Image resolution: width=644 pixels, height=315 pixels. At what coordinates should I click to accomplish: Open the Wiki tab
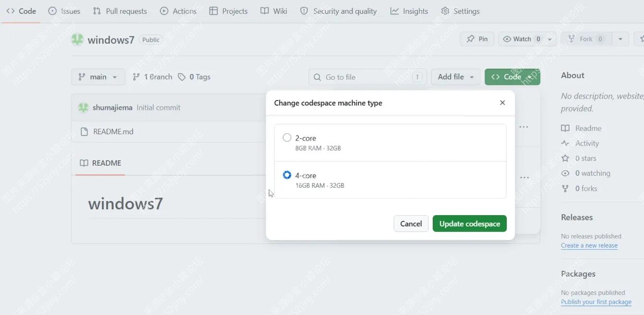[x=274, y=11]
